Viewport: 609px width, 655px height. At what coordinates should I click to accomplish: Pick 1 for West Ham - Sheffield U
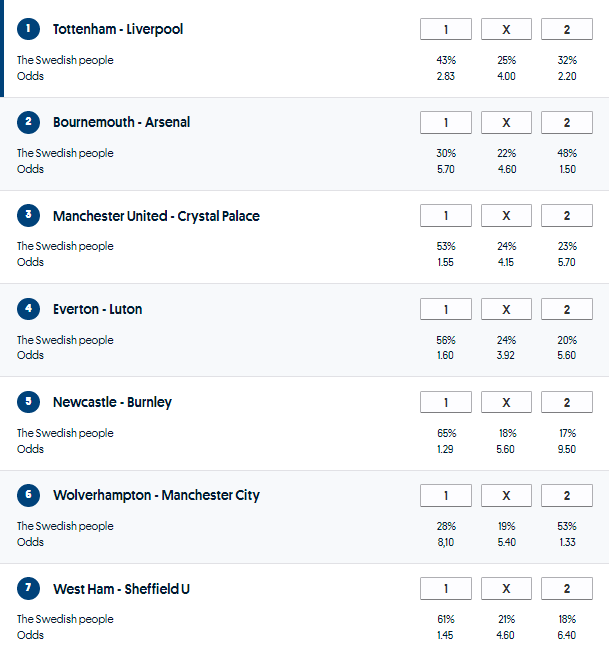click(x=446, y=589)
